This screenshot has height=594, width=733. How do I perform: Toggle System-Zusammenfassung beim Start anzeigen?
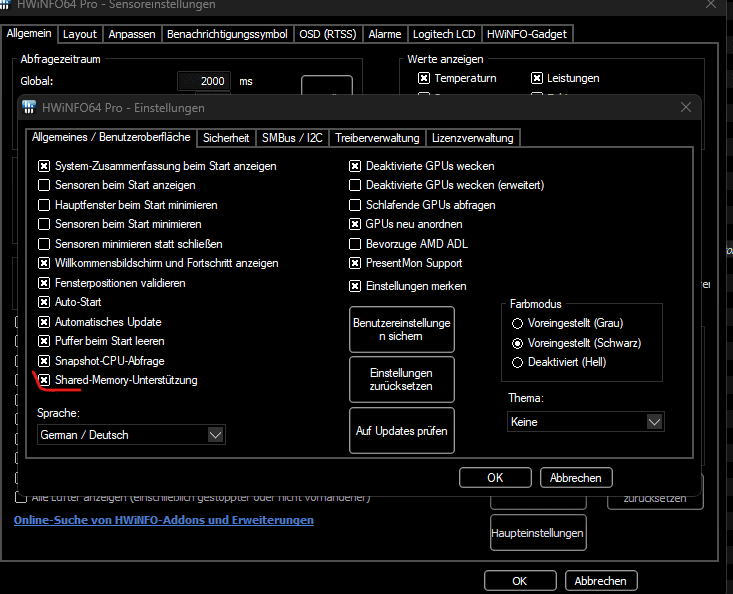[44, 166]
